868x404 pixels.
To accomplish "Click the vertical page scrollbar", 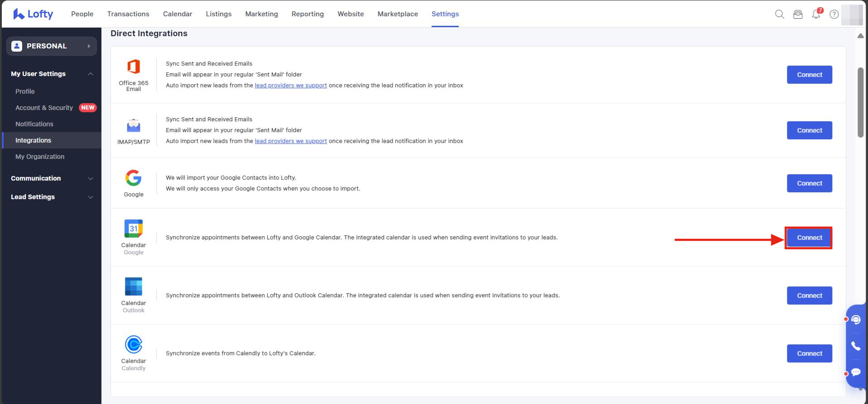I will click(x=860, y=102).
